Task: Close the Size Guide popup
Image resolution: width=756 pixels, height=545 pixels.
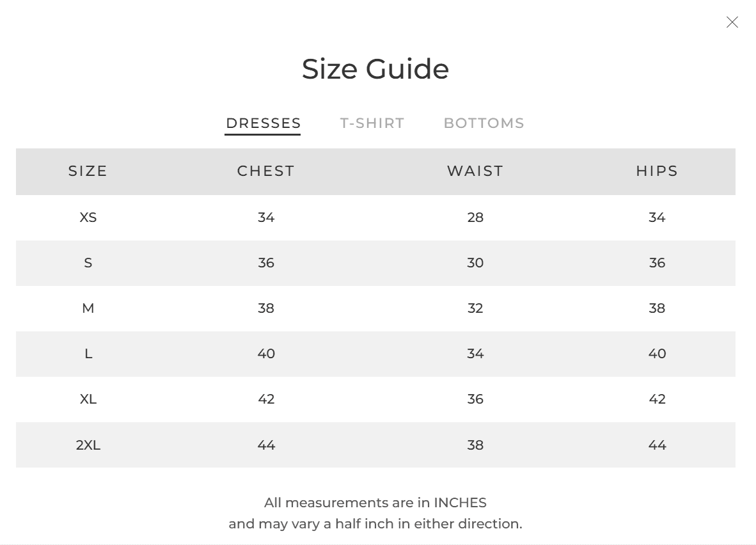Action: [732, 22]
